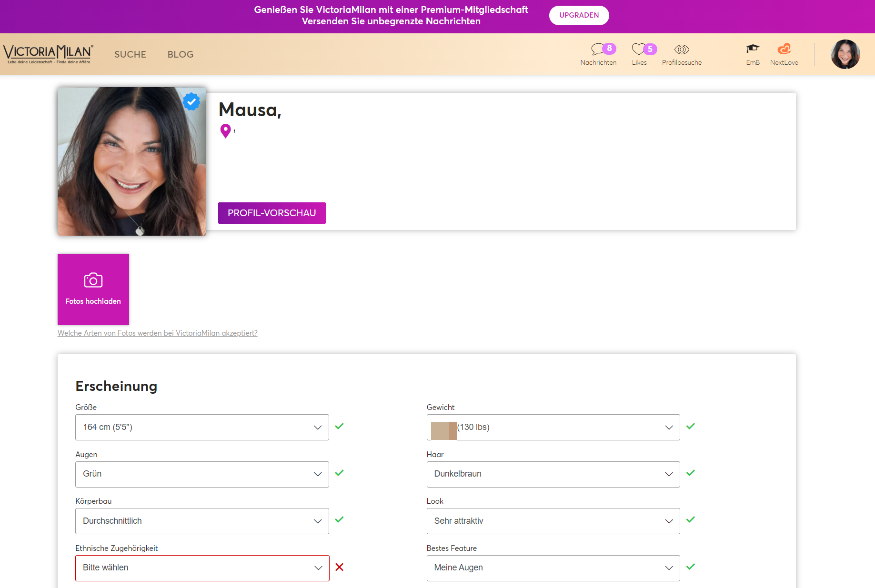Open the EmB graduation cap icon
Viewport: 875px width, 588px height.
click(x=753, y=49)
